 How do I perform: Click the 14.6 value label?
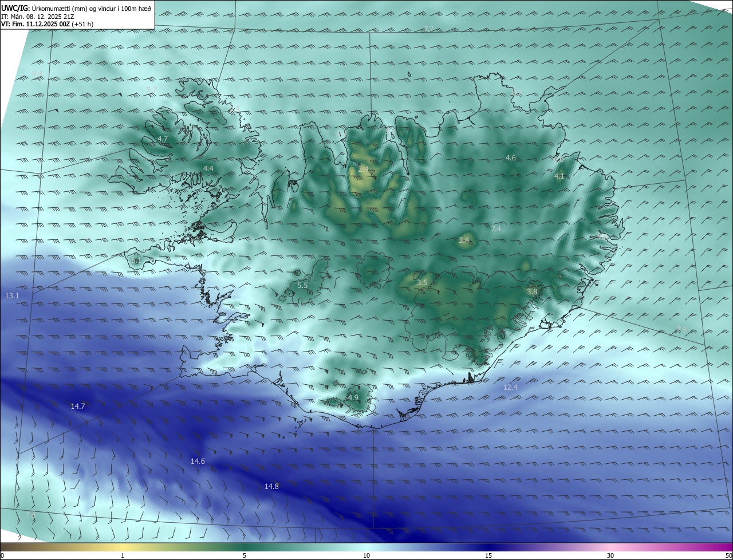pos(198,461)
